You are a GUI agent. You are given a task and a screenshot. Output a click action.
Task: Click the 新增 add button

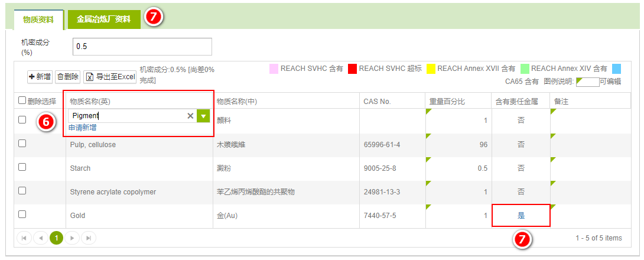point(40,77)
